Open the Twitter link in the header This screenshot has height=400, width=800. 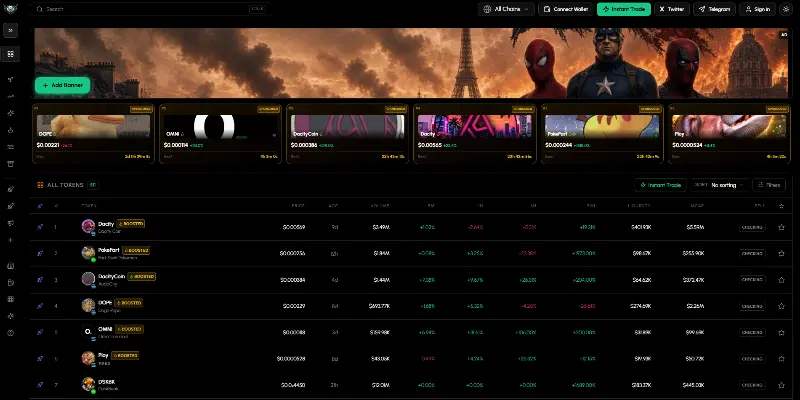click(x=672, y=9)
